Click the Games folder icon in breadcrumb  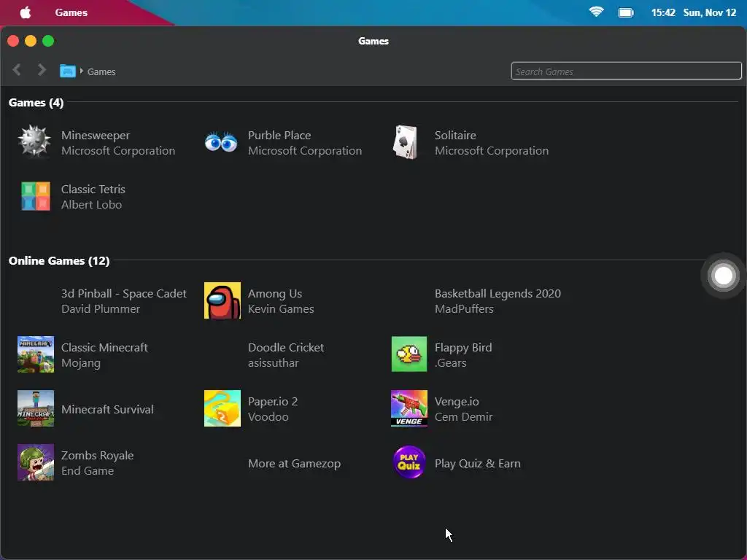tap(68, 71)
